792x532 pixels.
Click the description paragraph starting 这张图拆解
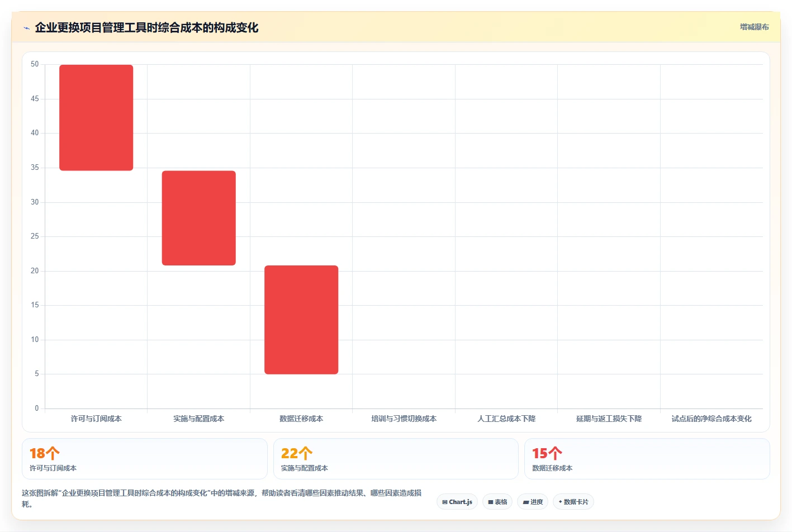tap(222, 498)
